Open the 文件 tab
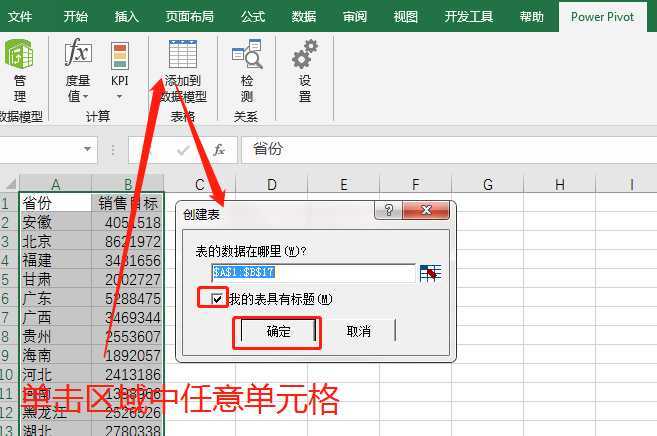Viewport: 657px width, 436px height. click(x=20, y=16)
